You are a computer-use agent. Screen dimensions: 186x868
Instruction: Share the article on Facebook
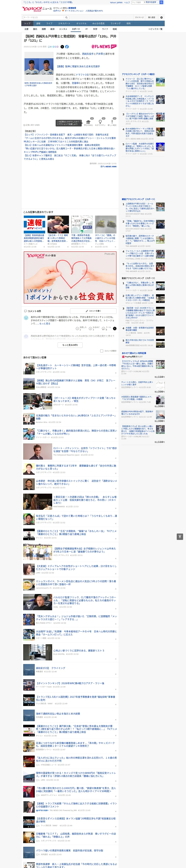[67, 47]
